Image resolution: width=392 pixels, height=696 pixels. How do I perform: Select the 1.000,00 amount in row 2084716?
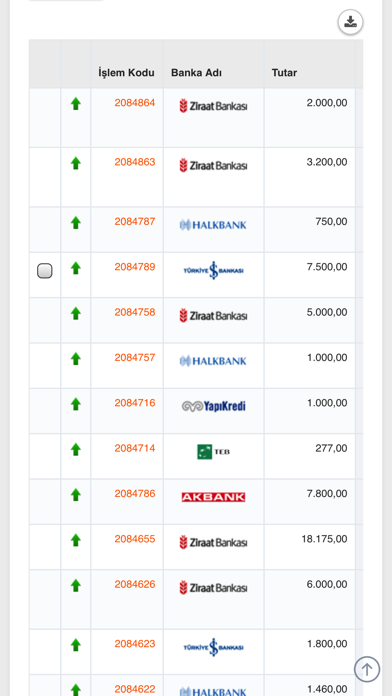[327, 403]
